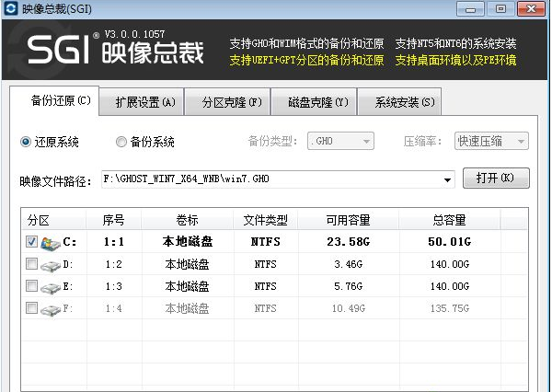Check the D: partition checkbox

(x=32, y=264)
